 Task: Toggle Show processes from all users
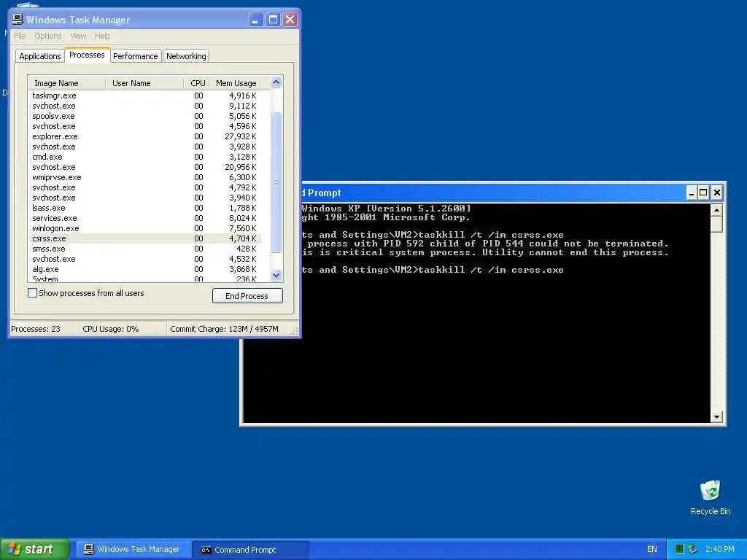tap(86, 293)
